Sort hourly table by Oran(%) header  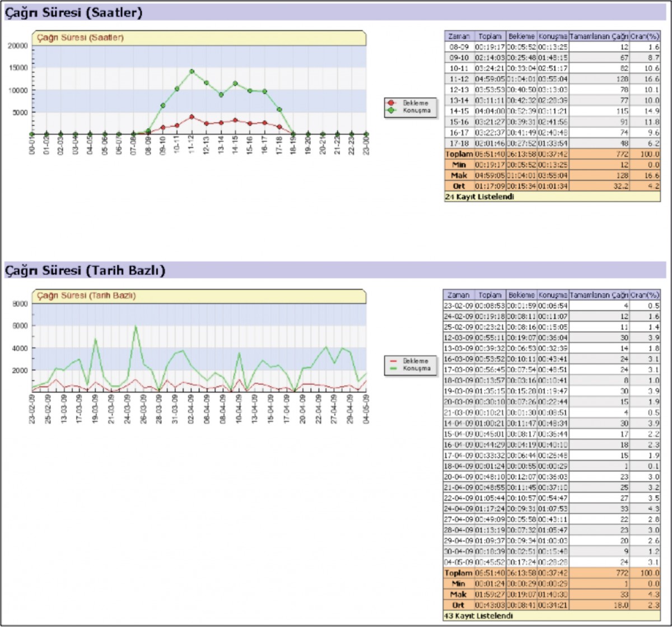(645, 36)
